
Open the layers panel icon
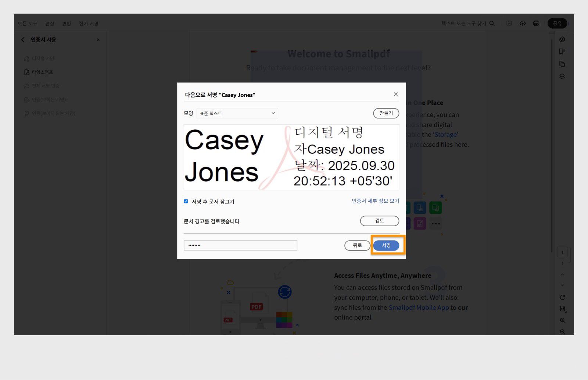(562, 77)
